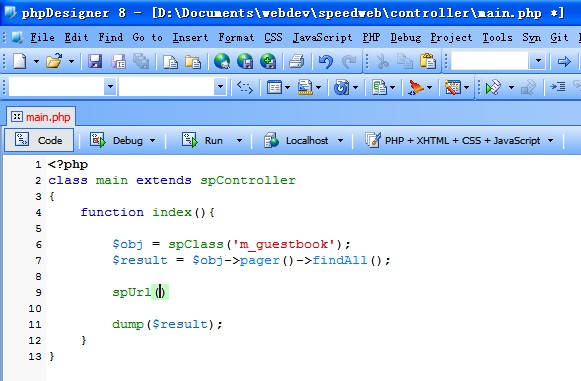Click the globe with green plus icon

(268, 61)
